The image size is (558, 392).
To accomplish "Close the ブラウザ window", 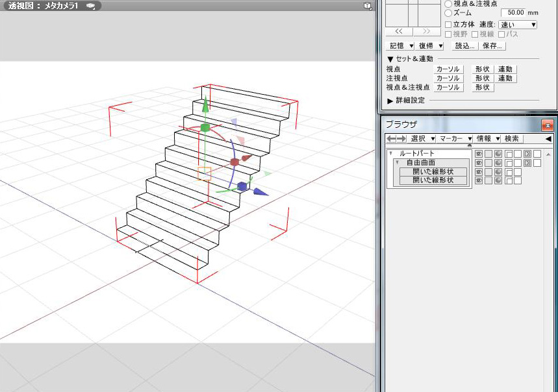I will click(x=548, y=125).
